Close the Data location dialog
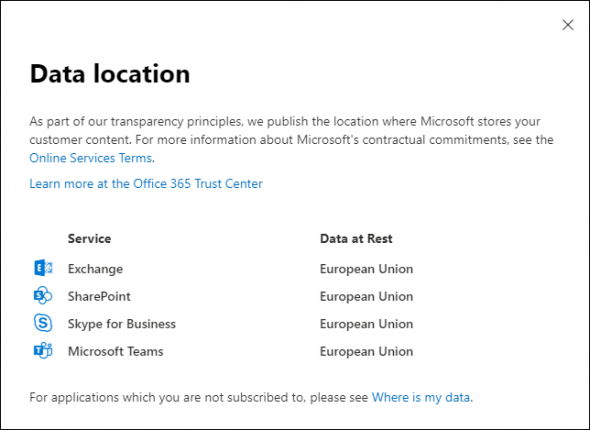The width and height of the screenshot is (590, 430). tap(568, 25)
